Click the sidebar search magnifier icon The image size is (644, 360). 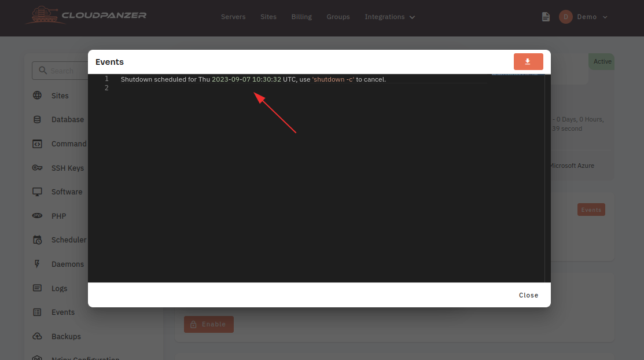click(43, 71)
